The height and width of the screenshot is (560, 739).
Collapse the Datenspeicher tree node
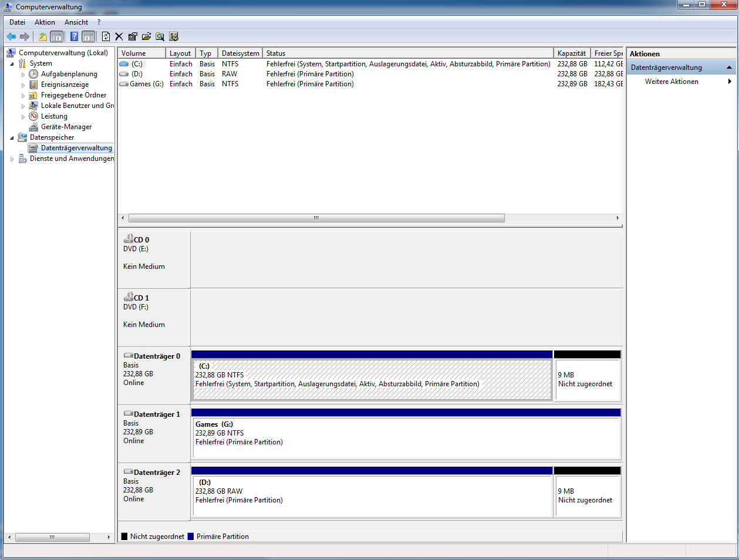(12, 138)
